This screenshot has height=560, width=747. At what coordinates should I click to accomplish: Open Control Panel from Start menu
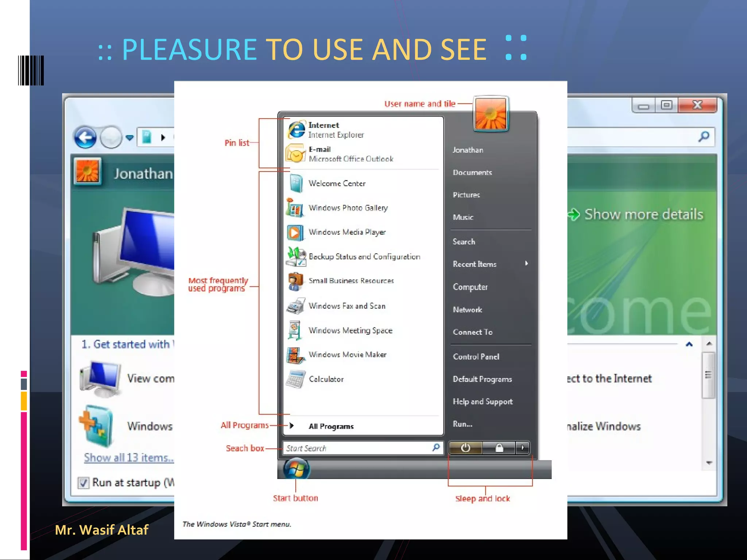476,357
